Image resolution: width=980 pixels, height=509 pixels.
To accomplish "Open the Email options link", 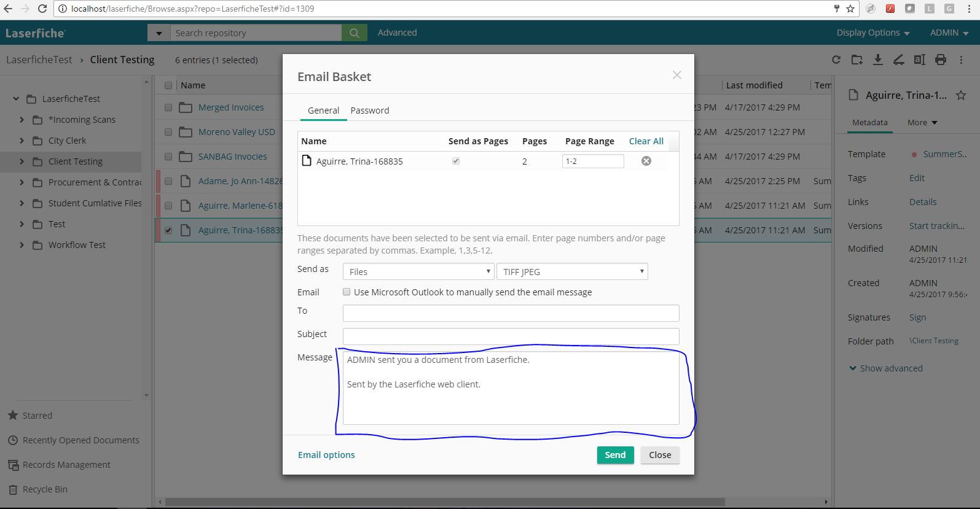I will point(326,455).
